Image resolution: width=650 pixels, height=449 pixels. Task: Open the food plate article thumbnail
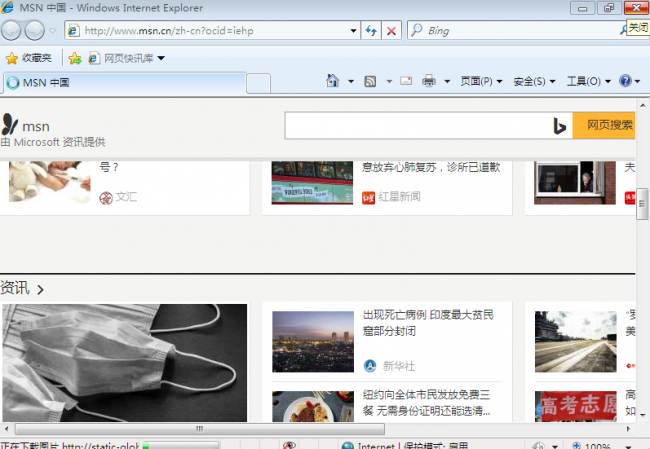[313, 406]
